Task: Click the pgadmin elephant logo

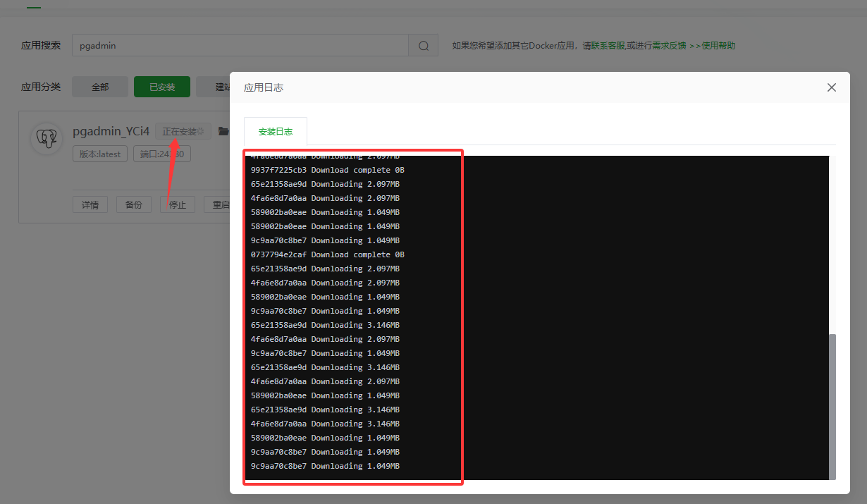Action: point(47,139)
